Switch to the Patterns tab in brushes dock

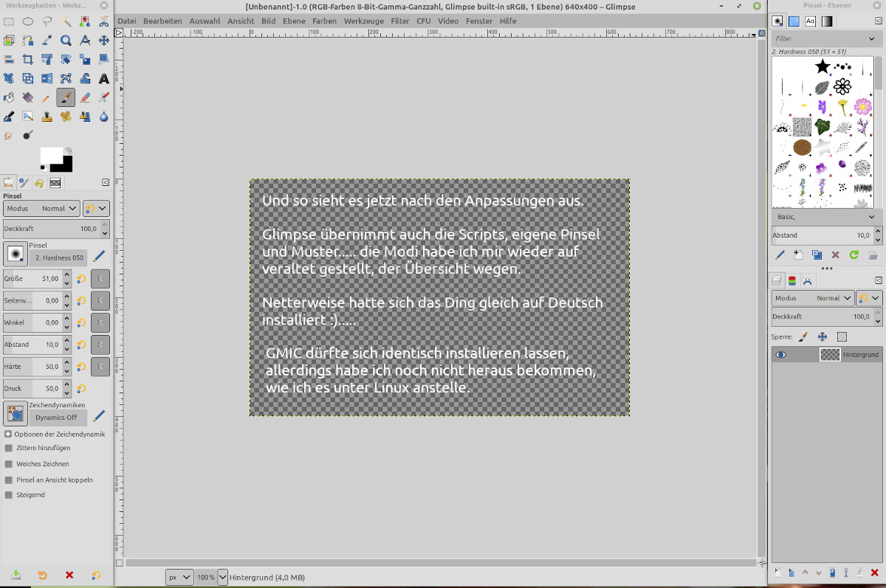point(794,21)
